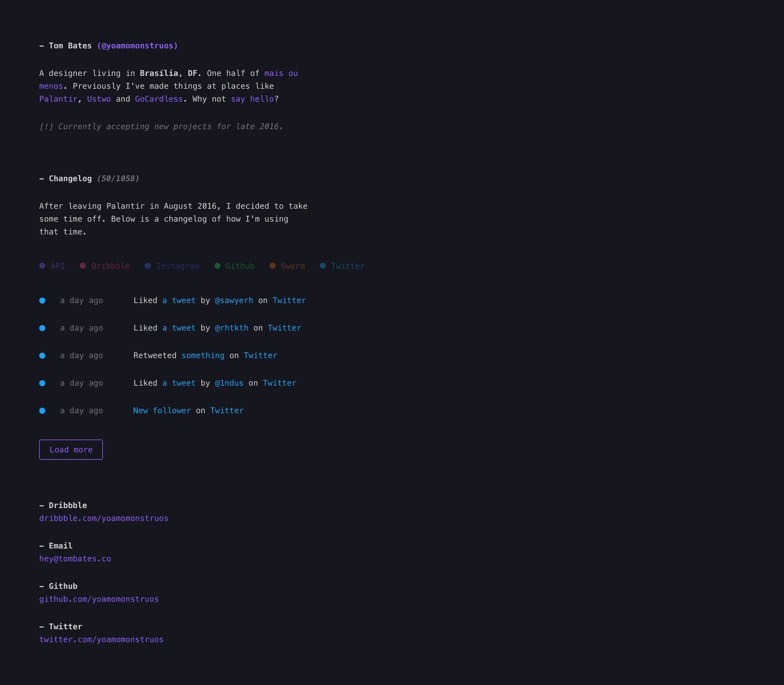Viewport: 784px width, 685px height.
Task: Toggle the Dribbble changelog filter
Action: [x=104, y=266]
